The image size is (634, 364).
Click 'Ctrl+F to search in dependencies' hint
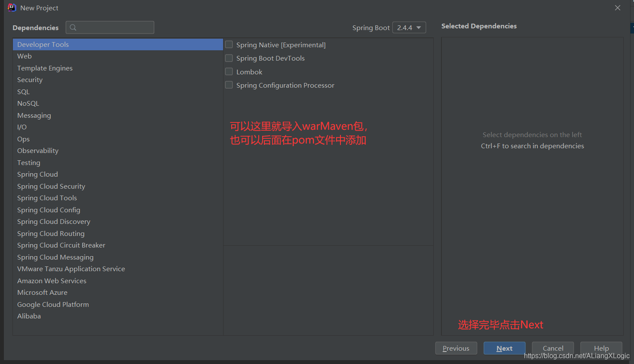pyautogui.click(x=533, y=146)
